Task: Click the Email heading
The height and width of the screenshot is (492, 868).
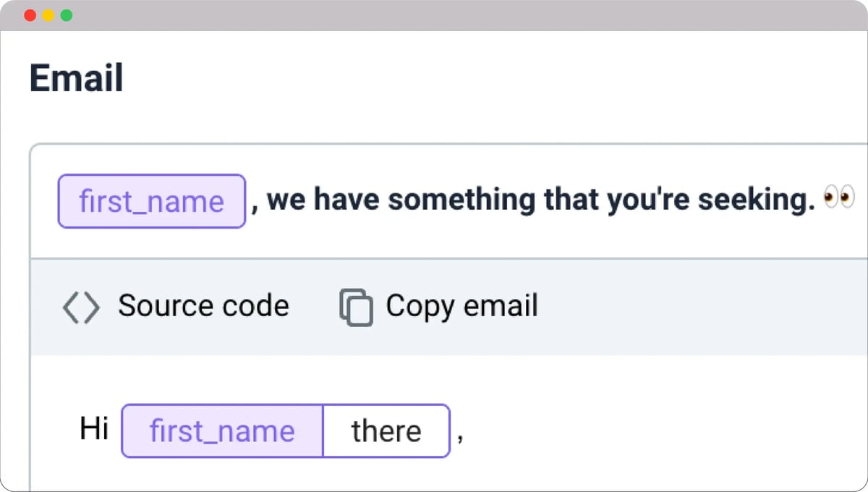Action: [x=76, y=78]
